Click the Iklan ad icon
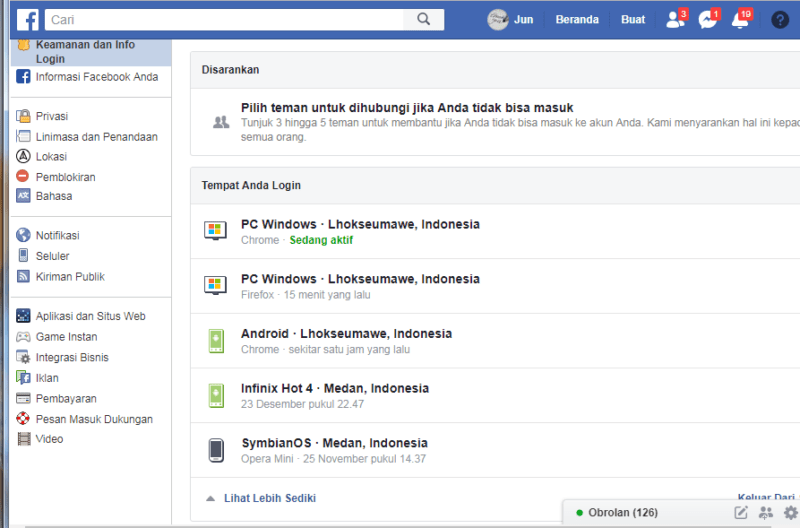This screenshot has height=528, width=800. (23, 377)
